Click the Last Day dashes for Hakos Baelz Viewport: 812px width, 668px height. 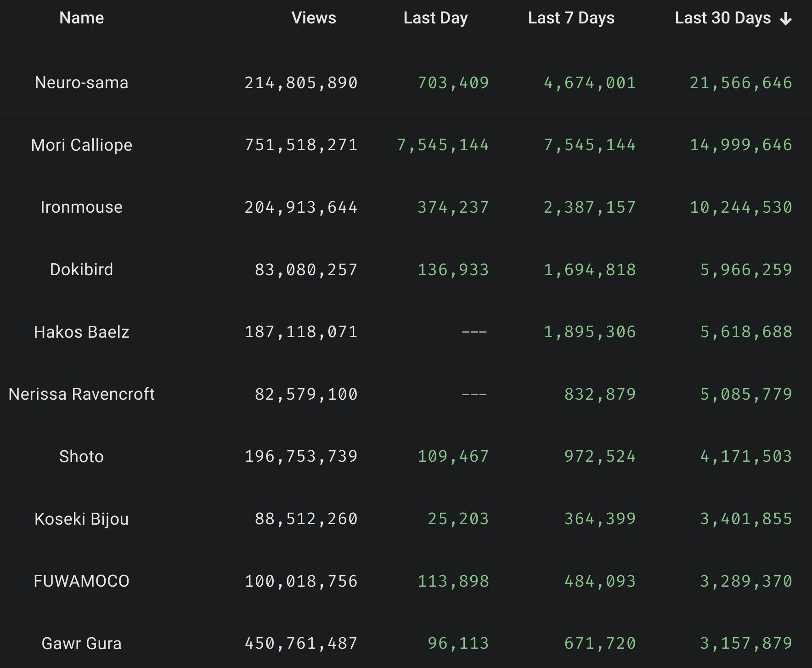pos(474,332)
